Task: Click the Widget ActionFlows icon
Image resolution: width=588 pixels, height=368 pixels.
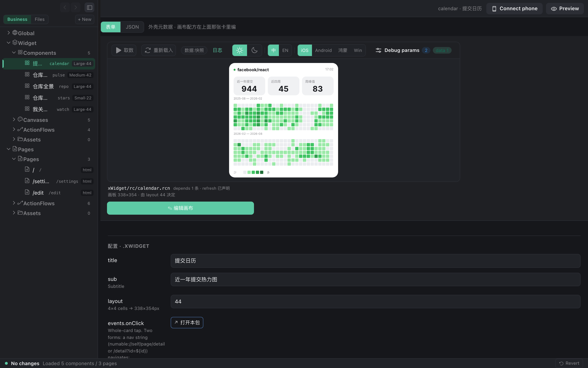Action: pos(20,129)
